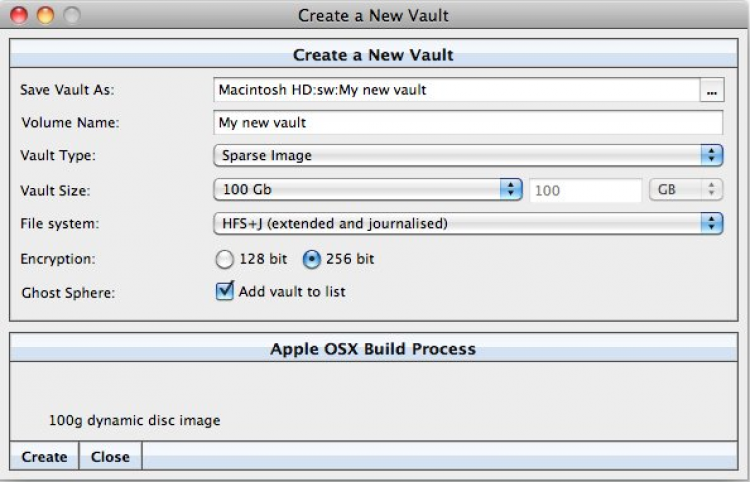Viewport: 750px width, 482px height.
Task: Click the Create a New Vault header
Action: (x=373, y=55)
